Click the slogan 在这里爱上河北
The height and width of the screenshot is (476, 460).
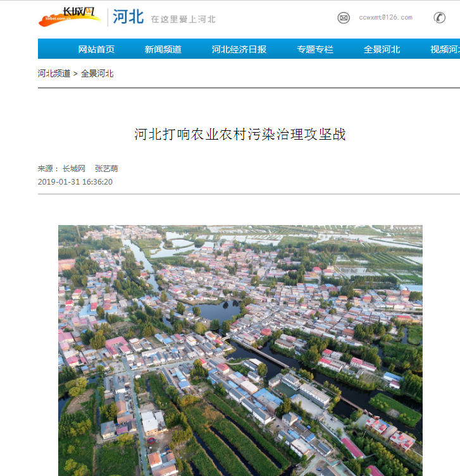[183, 20]
